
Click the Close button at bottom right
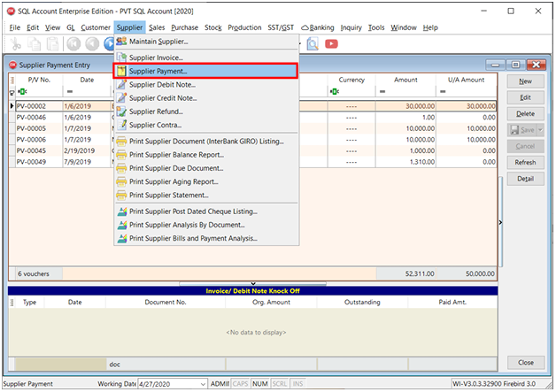tap(525, 363)
